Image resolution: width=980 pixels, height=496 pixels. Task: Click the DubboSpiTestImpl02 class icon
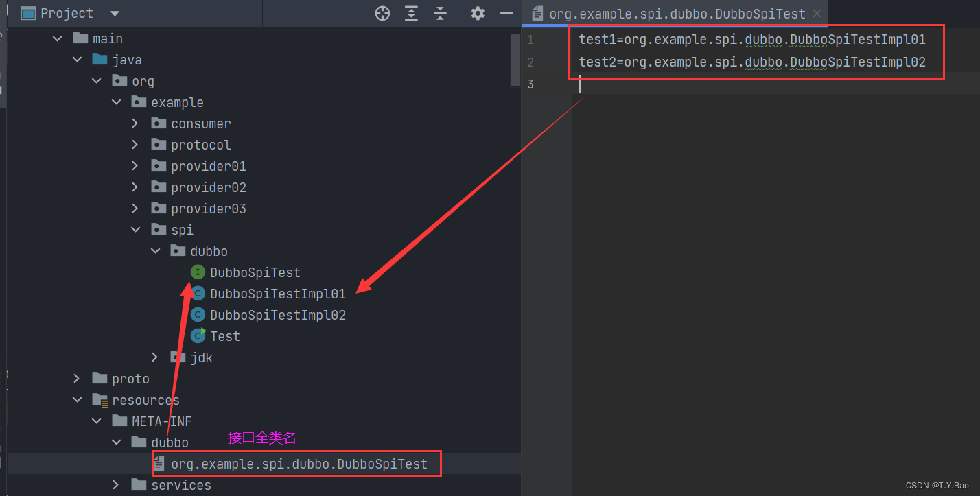coord(198,315)
